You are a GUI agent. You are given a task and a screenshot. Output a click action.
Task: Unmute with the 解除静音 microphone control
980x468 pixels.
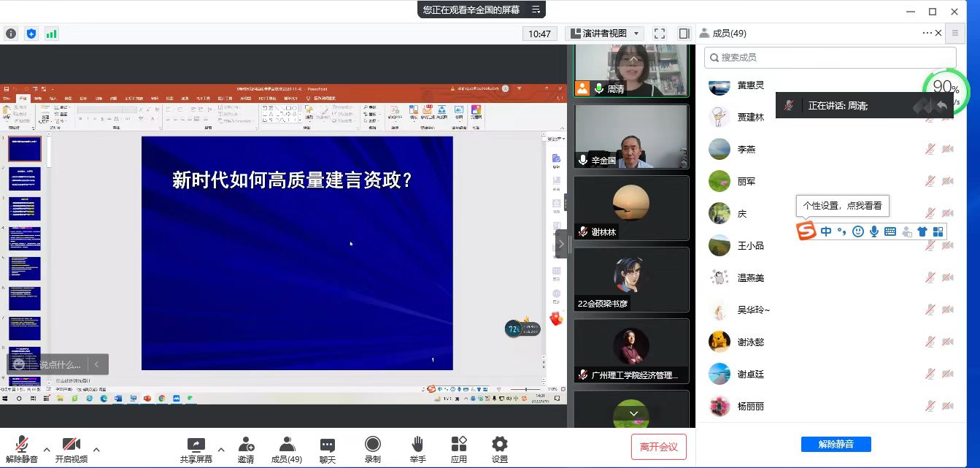coord(20,445)
